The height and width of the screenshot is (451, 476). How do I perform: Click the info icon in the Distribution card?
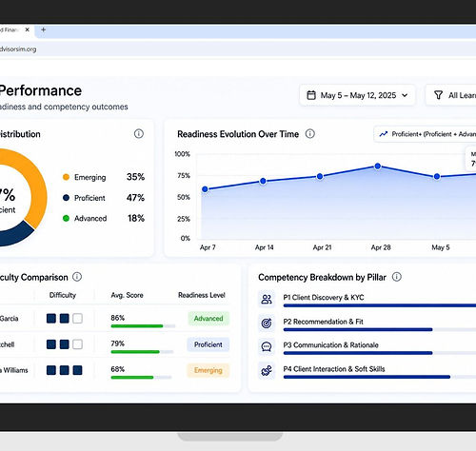pyautogui.click(x=139, y=134)
